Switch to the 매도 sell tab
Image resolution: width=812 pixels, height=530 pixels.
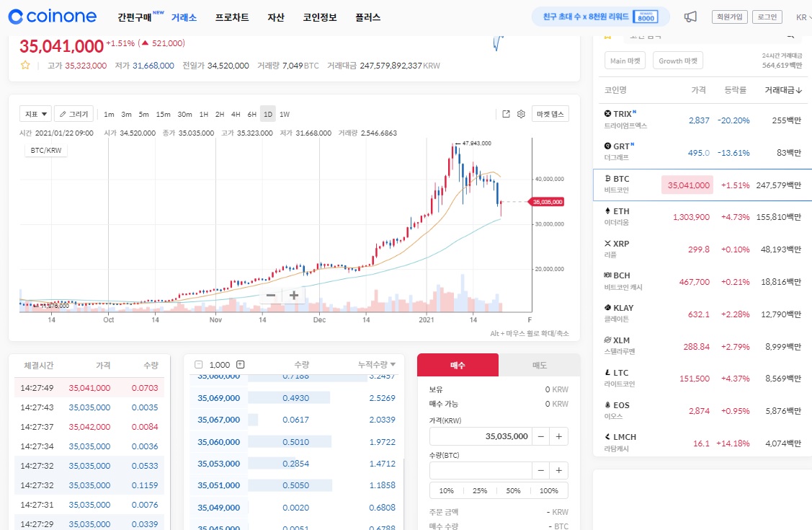tap(539, 366)
